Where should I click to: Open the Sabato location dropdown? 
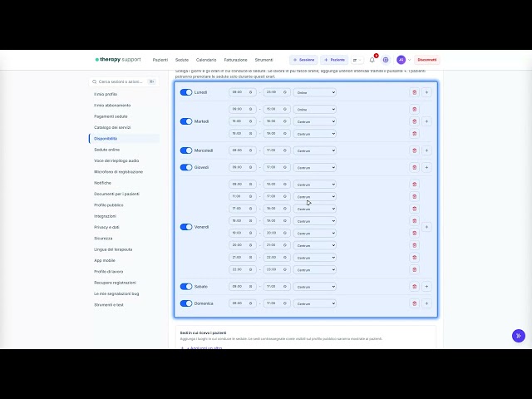[315, 286]
